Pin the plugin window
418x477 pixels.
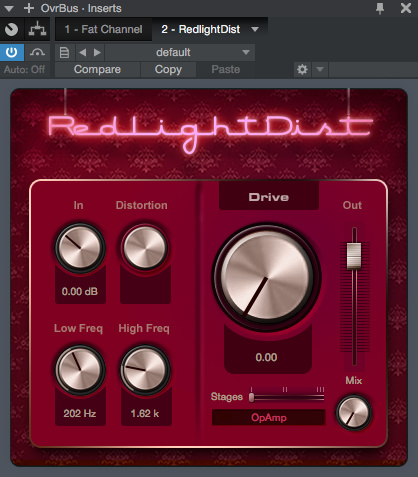[380, 8]
